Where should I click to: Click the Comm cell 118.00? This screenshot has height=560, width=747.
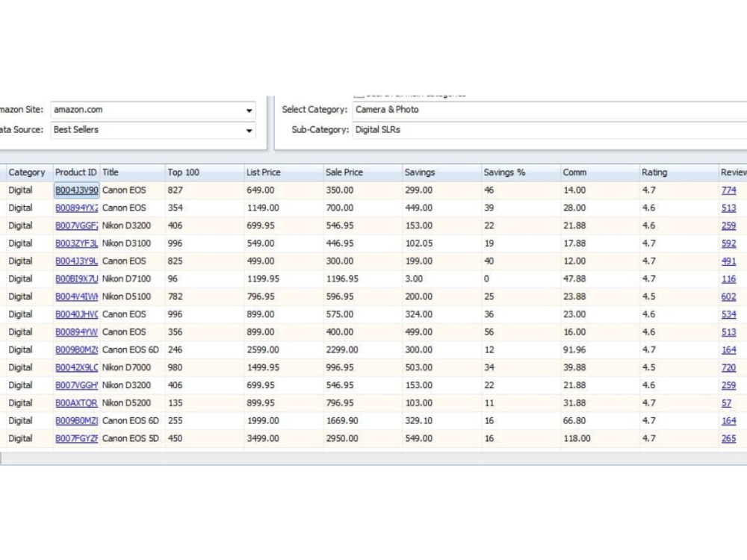click(601, 438)
